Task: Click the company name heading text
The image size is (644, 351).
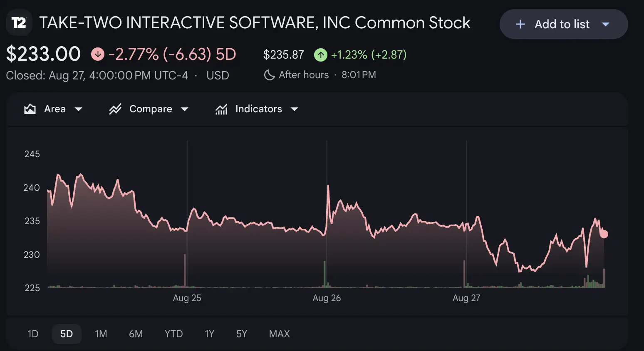Action: pyautogui.click(x=255, y=23)
